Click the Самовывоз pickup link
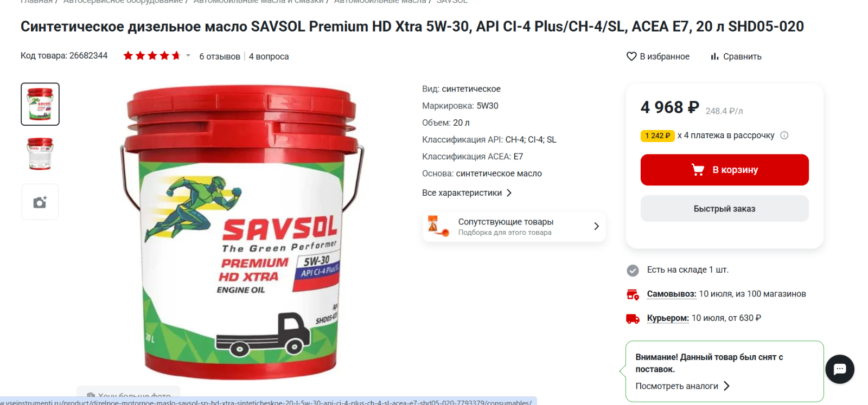The height and width of the screenshot is (405, 868). pyautogui.click(x=671, y=294)
